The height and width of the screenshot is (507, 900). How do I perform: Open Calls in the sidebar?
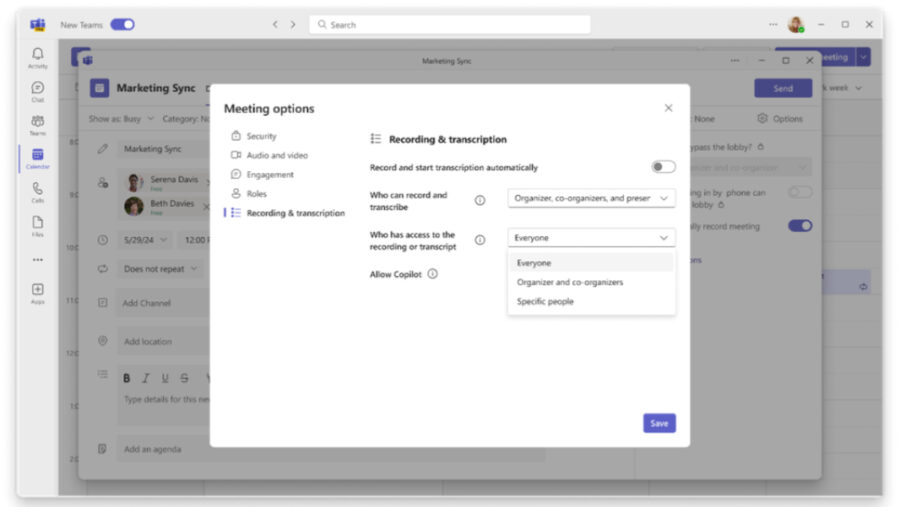coord(38,192)
